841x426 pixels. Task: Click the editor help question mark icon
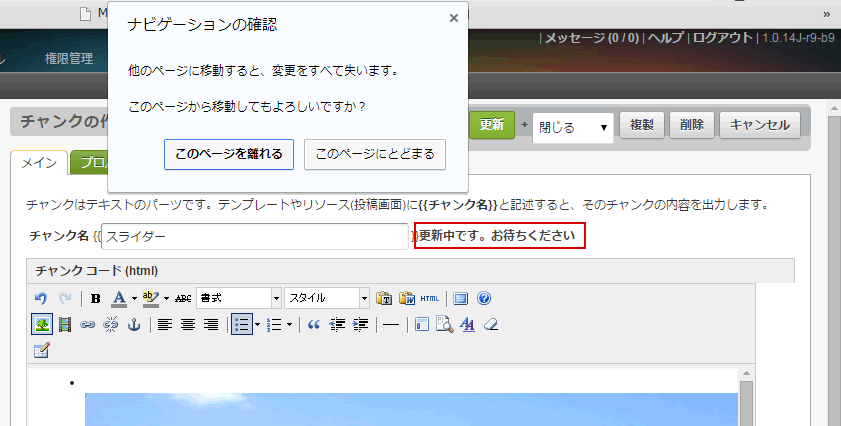[484, 298]
